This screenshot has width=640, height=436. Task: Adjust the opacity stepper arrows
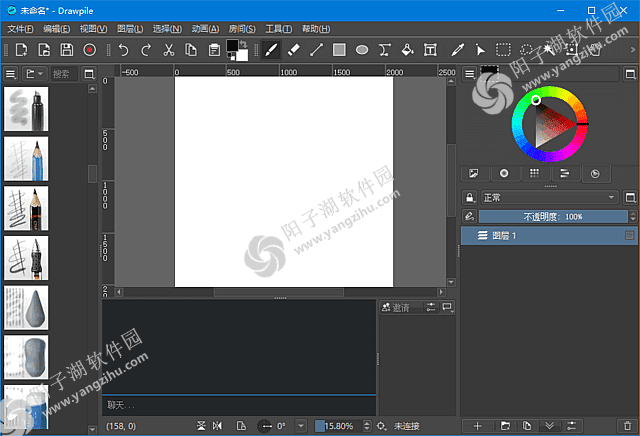pyautogui.click(x=633, y=216)
